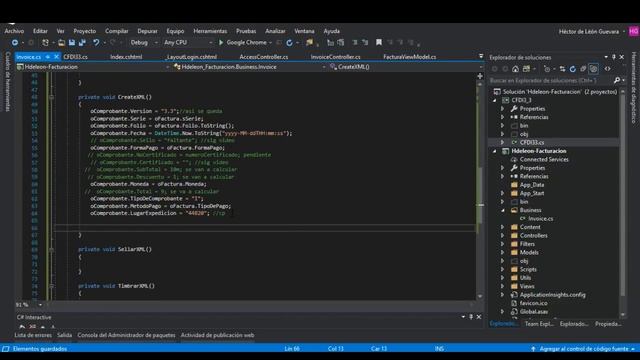Expand the Controllers folder in Solution Explorer
This screenshot has width=640, height=360.
coord(503,236)
